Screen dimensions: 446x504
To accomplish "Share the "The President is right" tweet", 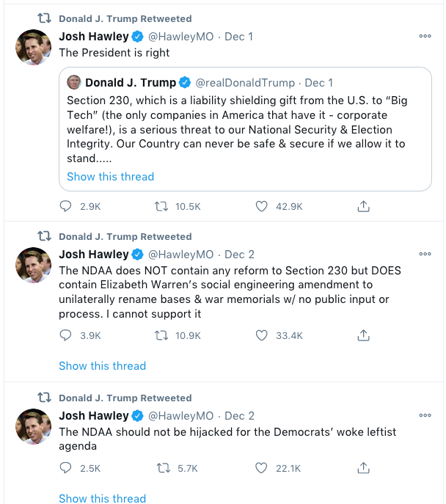I will [x=362, y=207].
